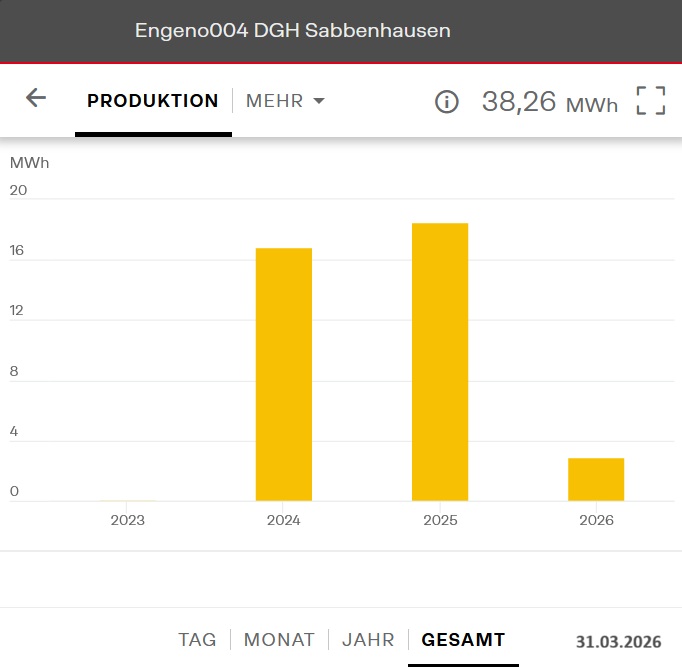Click the 38,26 MWh total value
The width and height of the screenshot is (682, 667).
click(549, 101)
